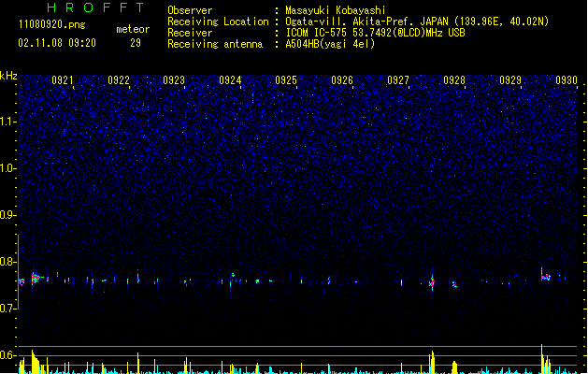Click the yellow intensity spike just before 0928
The height and width of the screenshot is (374, 588).
click(432, 362)
